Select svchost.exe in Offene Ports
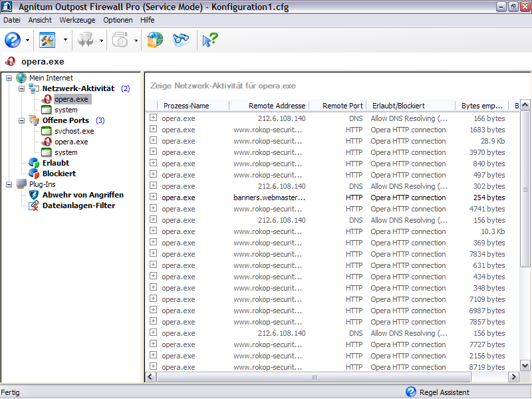Image resolution: width=532 pixels, height=399 pixels. 74,131
